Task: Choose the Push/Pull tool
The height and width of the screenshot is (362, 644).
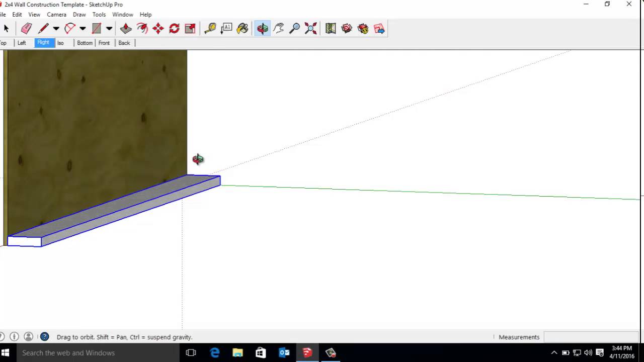Action: (126, 29)
